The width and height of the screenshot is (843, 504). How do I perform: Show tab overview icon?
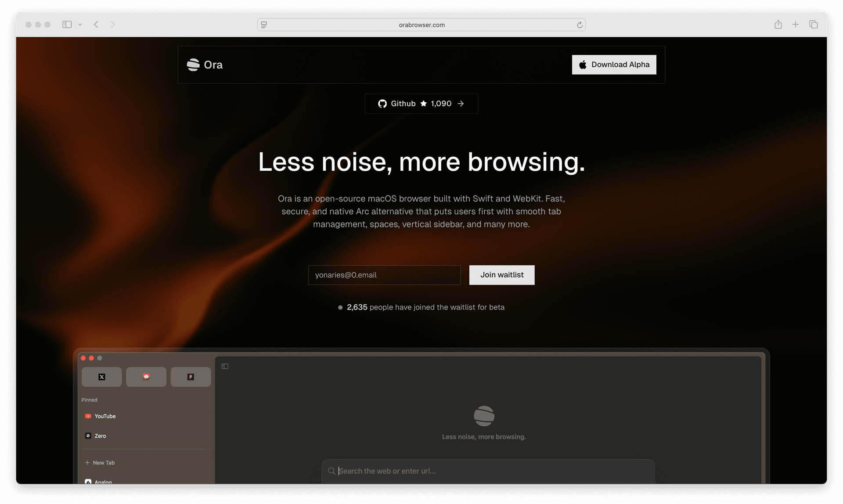click(x=813, y=25)
